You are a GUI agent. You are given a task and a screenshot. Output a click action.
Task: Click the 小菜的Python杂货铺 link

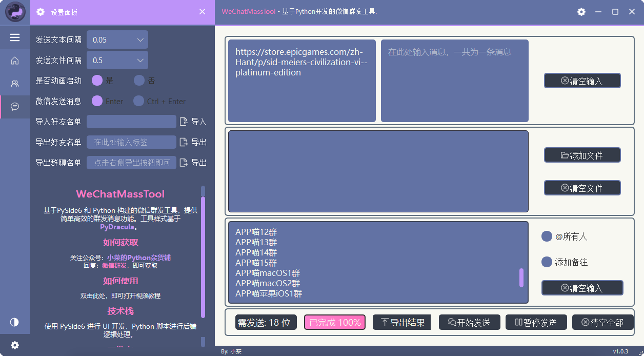139,258
